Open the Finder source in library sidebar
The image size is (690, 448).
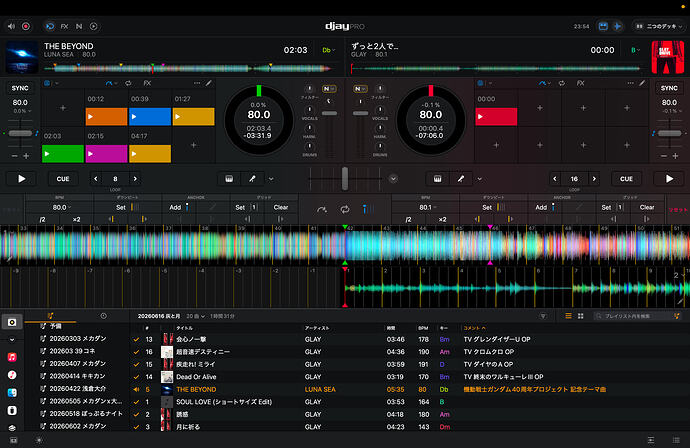click(x=12, y=393)
